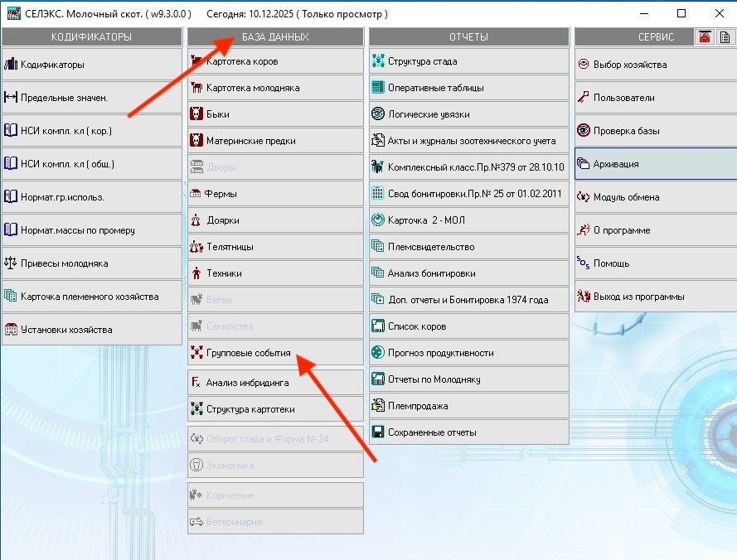
Task: Click the SELEX app icon in title bar
Action: pos(13,13)
